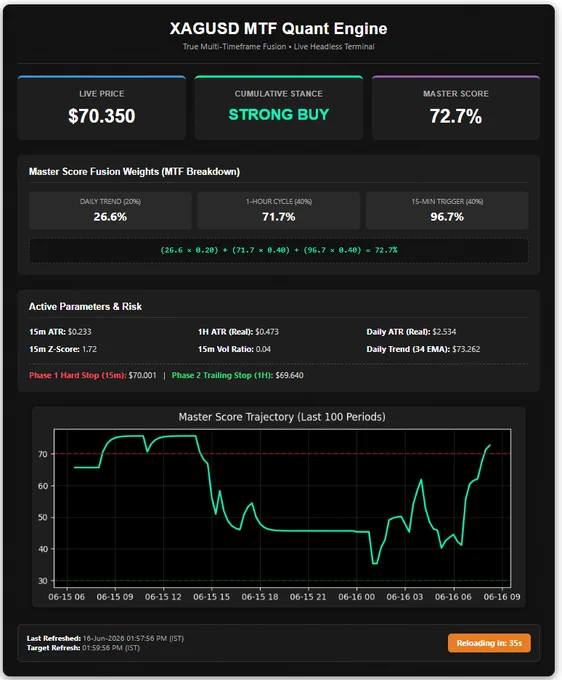Click the 15m Z-Score 1.72 entry

click(x=63, y=349)
